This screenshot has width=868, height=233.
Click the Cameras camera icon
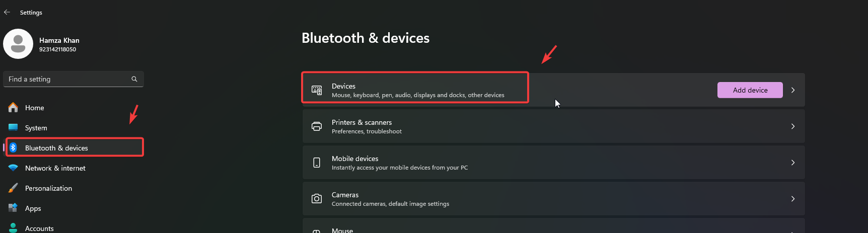(317, 199)
